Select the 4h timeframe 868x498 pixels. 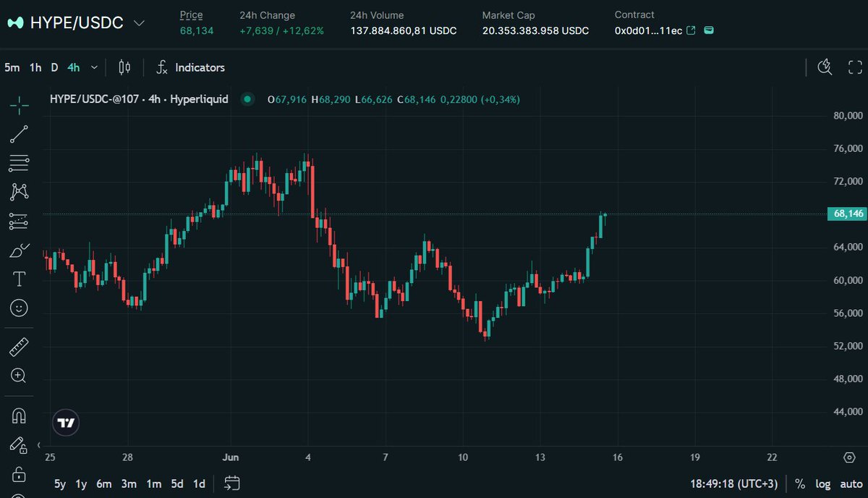pos(74,67)
